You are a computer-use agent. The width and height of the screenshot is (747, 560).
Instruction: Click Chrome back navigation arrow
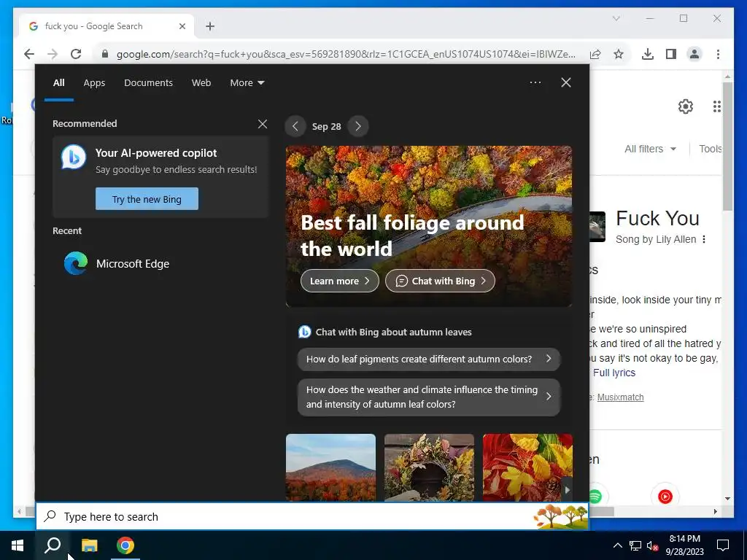click(29, 54)
